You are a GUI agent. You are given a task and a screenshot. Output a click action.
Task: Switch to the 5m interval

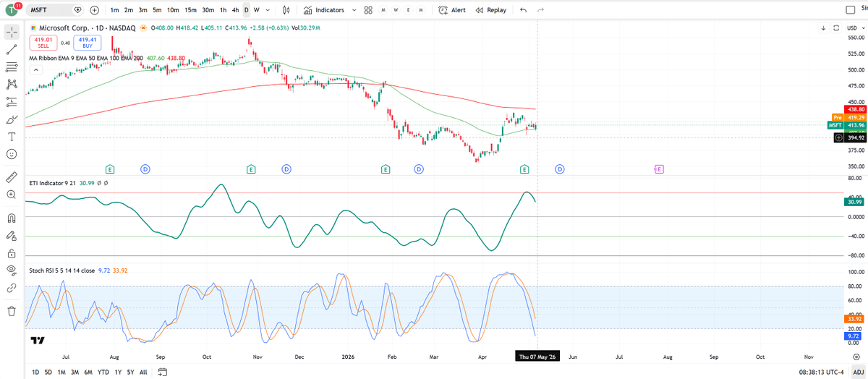click(x=157, y=10)
